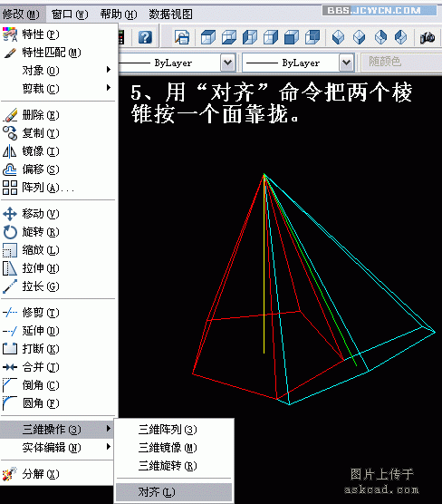This screenshot has height=504, width=442.
Task: Select the first cube view icon
Action: [x=207, y=37]
